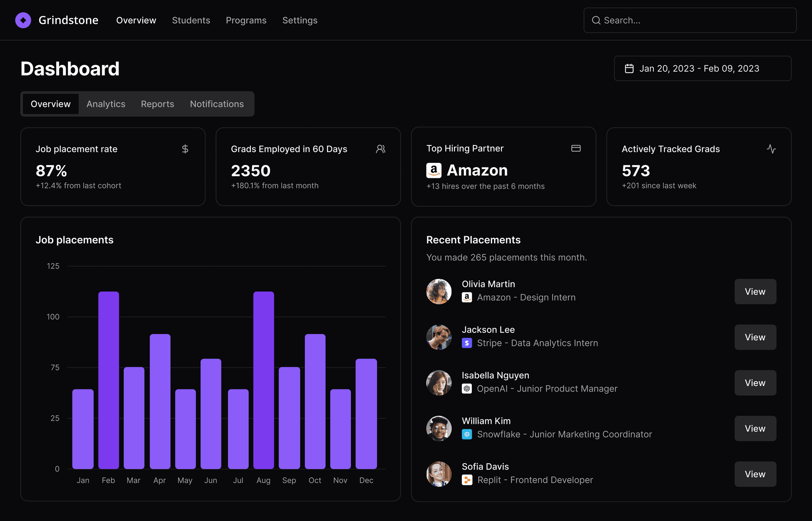The image size is (812, 521).
Task: Click View for William Kim
Action: point(755,428)
